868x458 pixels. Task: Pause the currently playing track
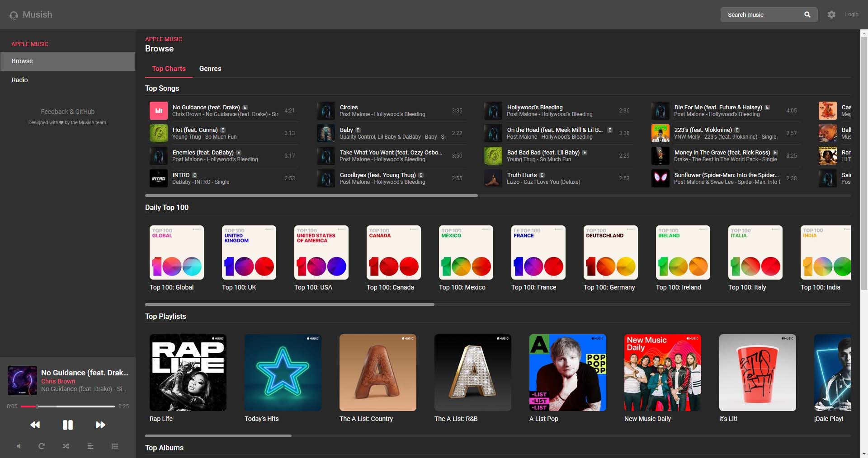coord(68,425)
